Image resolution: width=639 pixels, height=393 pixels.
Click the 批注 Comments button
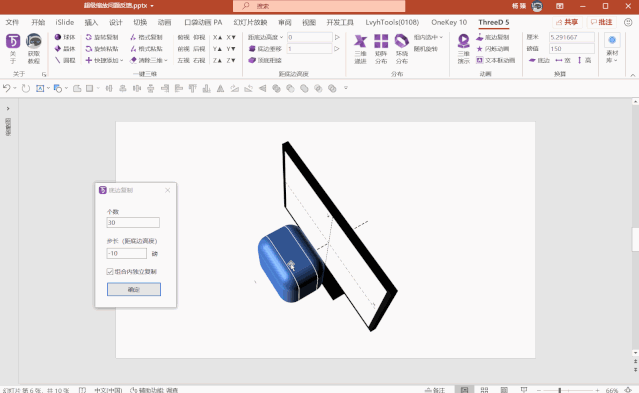pos(602,22)
